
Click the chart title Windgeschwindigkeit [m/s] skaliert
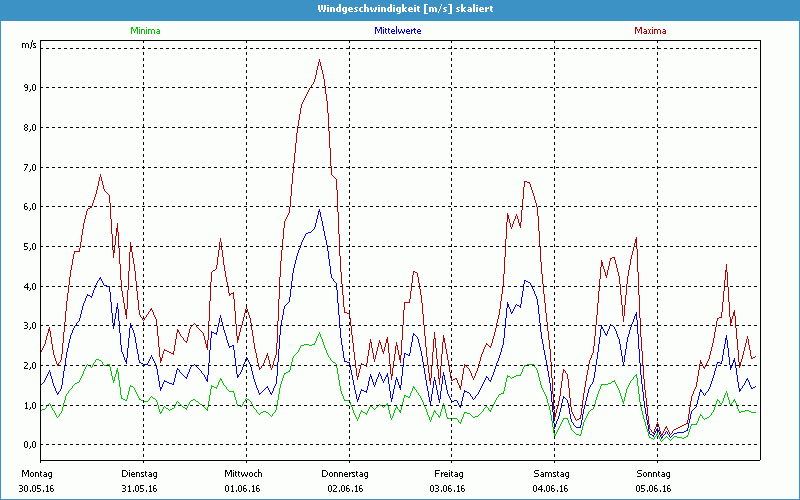pos(405,9)
